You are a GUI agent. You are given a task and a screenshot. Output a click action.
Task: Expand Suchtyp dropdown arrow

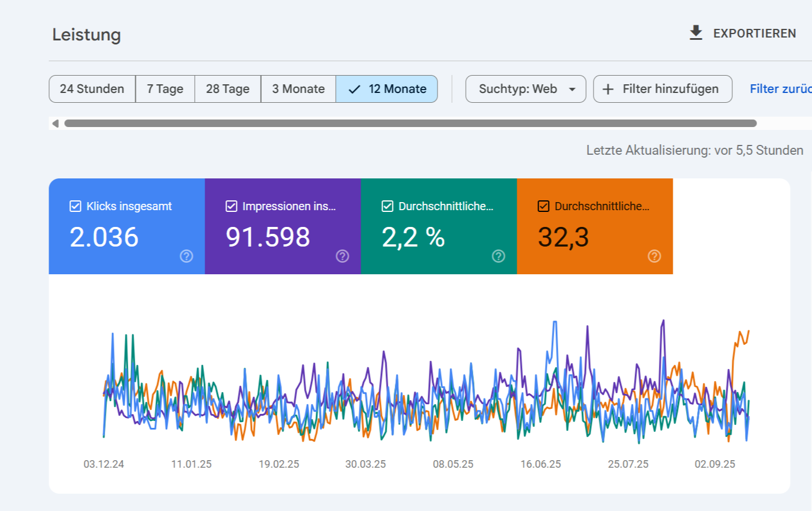tap(572, 89)
